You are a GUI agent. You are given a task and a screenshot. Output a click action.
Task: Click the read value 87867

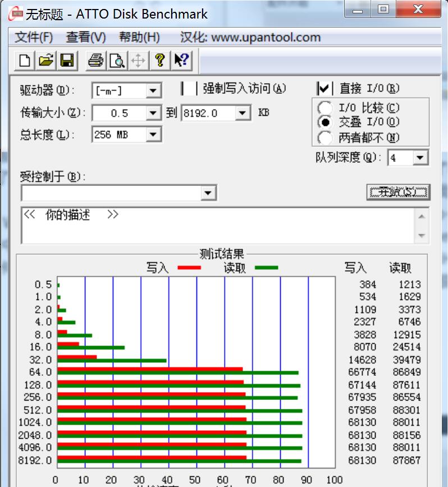(x=406, y=460)
